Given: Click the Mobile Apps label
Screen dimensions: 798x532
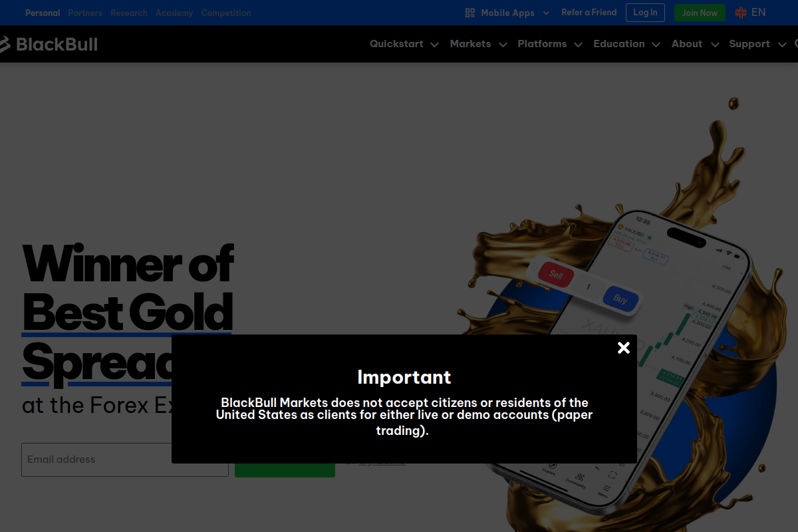Looking at the screenshot, I should tap(507, 13).
